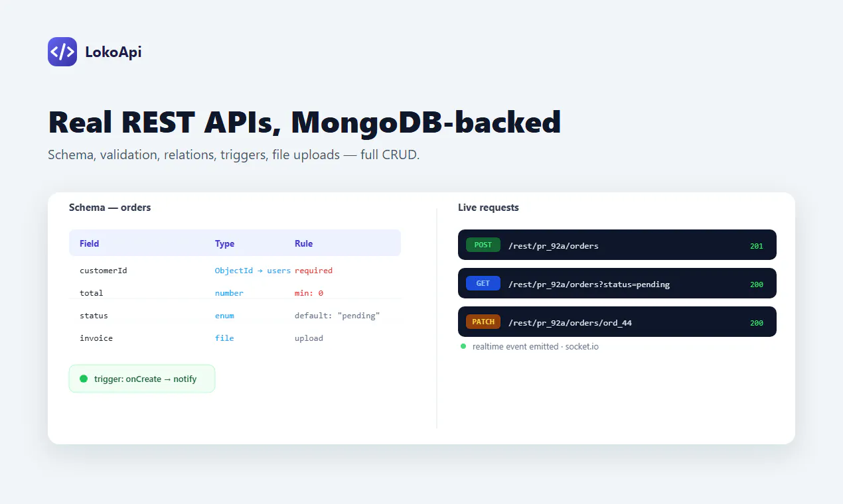The height and width of the screenshot is (504, 843).
Task: Click the trigger: onCreate → notify badge
Action: coord(142,379)
